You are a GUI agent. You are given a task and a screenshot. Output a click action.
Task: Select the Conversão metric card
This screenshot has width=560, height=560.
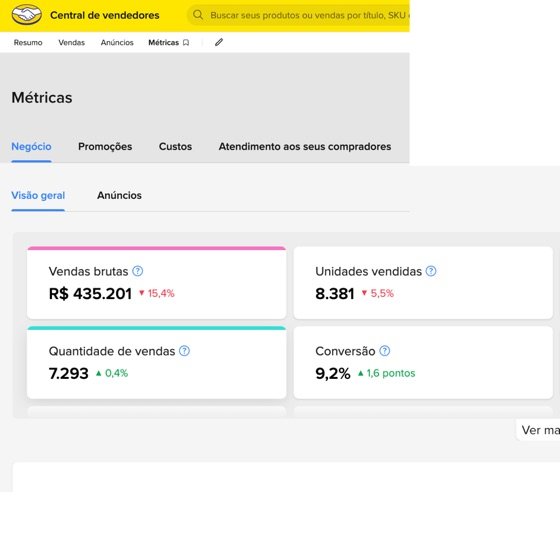click(x=423, y=362)
